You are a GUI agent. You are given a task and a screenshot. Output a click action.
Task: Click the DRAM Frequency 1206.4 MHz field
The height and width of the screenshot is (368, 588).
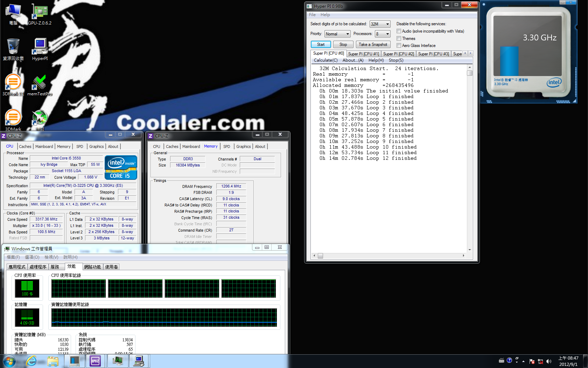231,186
